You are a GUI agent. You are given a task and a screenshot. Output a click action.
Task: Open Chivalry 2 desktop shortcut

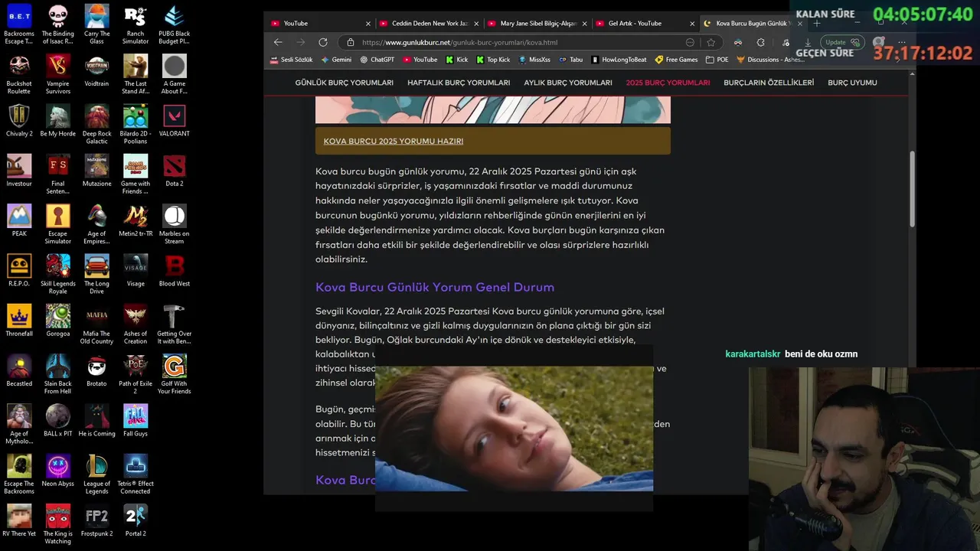(x=19, y=120)
